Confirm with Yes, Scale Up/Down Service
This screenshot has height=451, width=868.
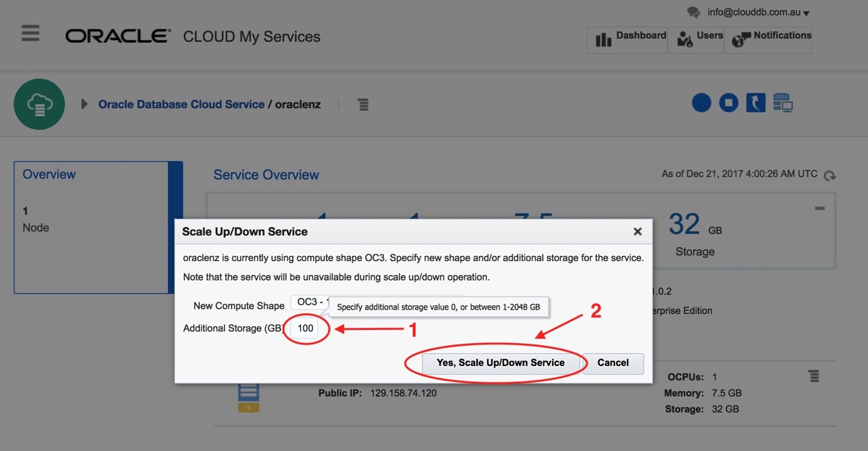500,363
